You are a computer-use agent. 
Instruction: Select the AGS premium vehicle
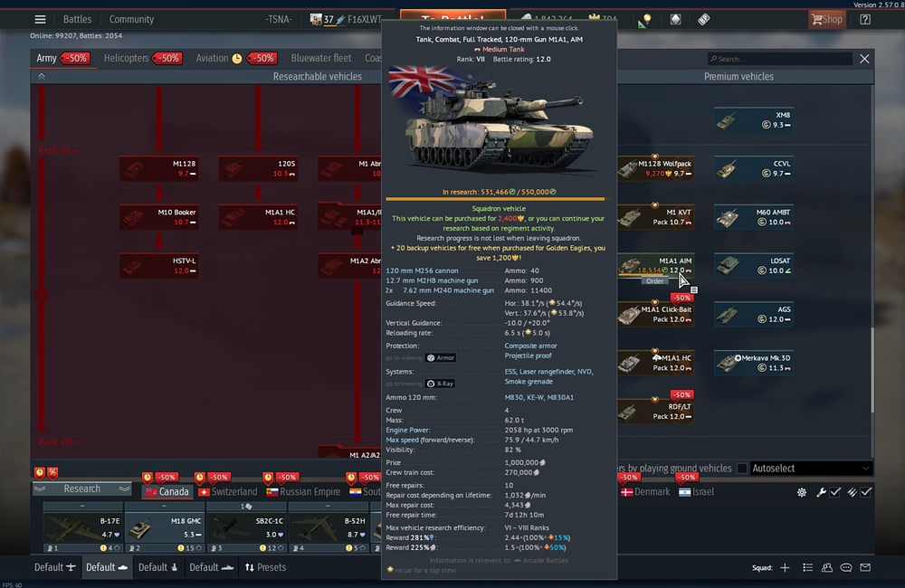(x=753, y=314)
